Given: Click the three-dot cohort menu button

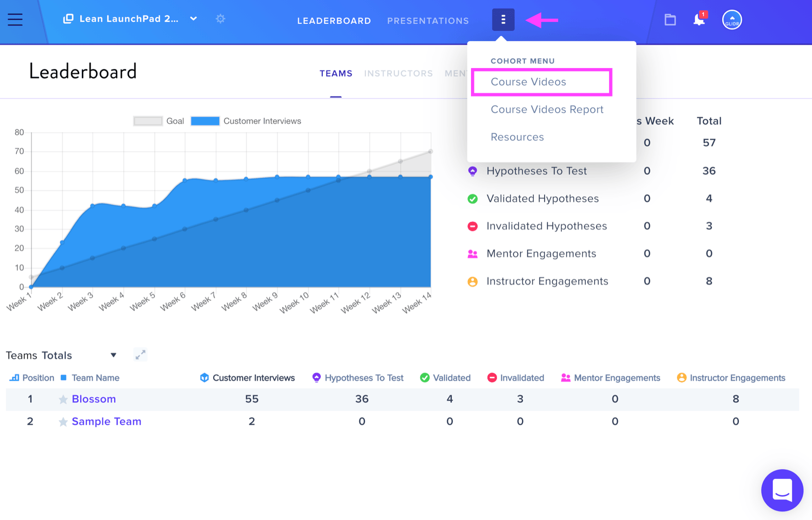Looking at the screenshot, I should [x=503, y=20].
